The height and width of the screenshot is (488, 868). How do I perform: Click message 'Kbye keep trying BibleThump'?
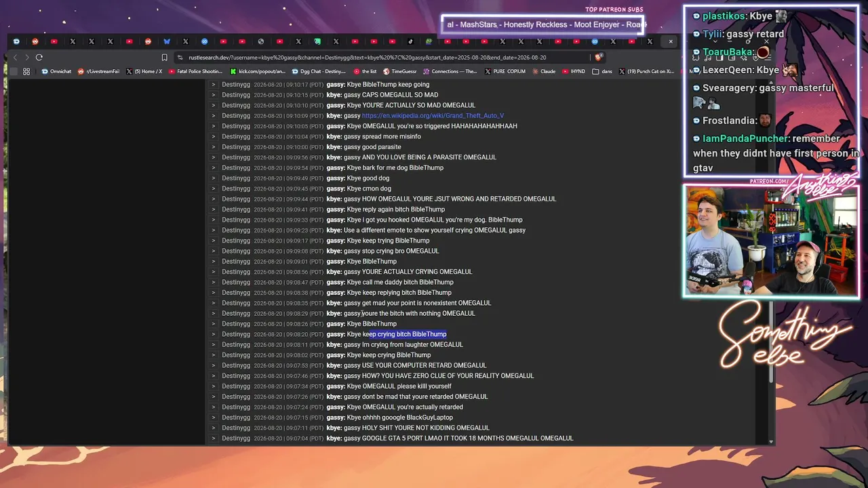(388, 241)
